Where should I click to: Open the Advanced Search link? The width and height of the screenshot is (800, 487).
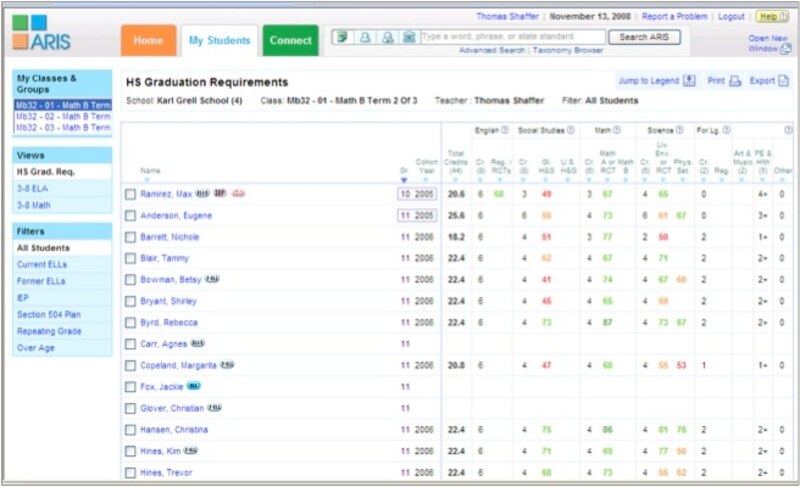pos(491,50)
